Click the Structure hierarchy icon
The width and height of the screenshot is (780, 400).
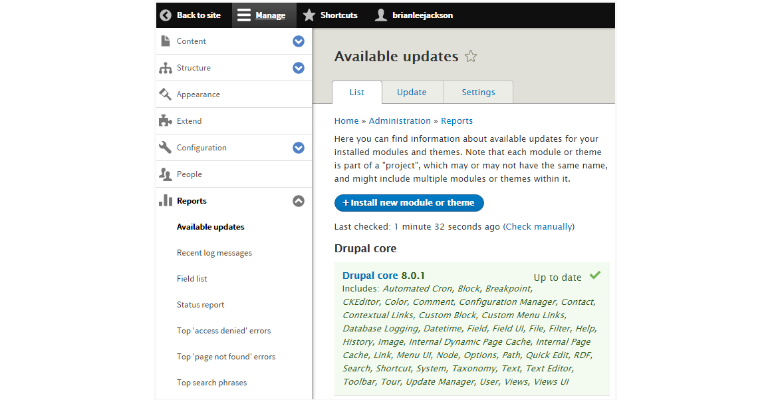click(x=165, y=68)
